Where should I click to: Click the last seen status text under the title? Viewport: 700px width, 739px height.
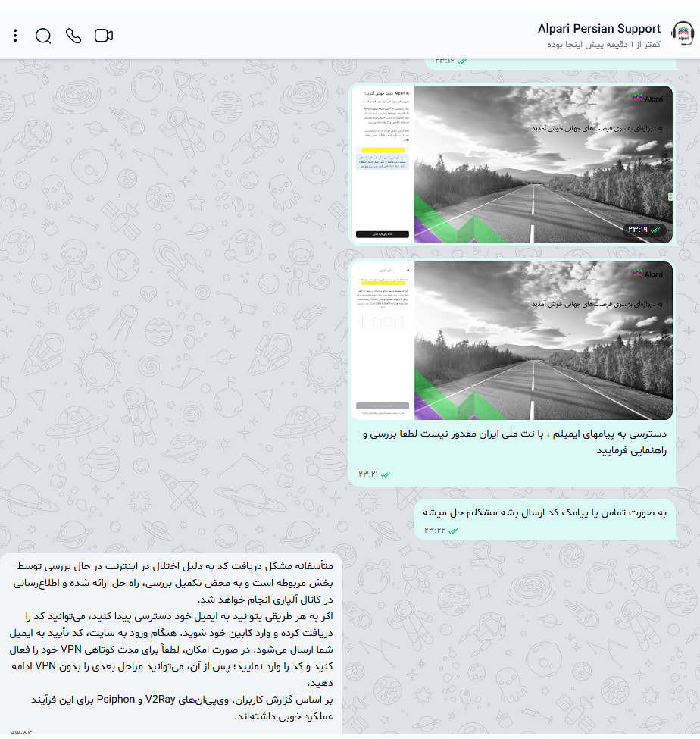604,44
